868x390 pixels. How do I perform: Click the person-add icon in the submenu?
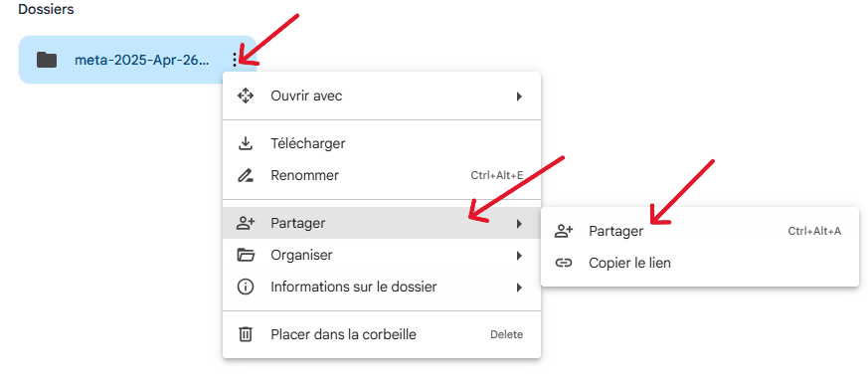click(x=564, y=231)
